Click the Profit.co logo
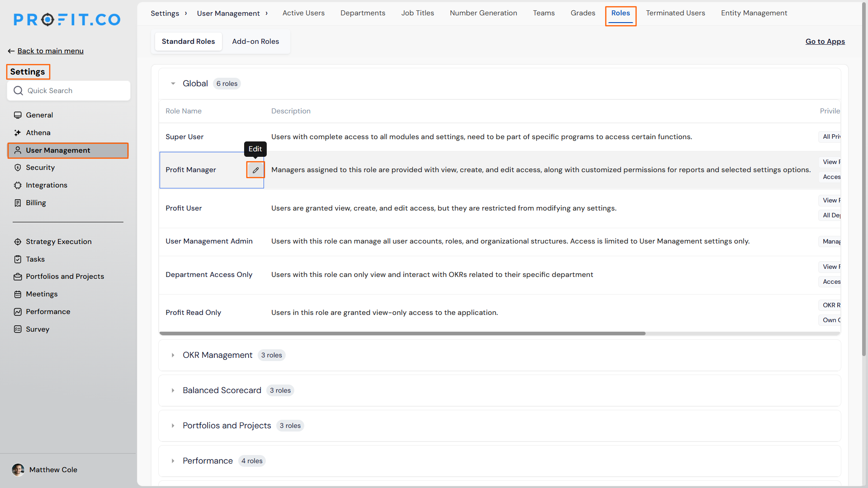This screenshot has width=868, height=488. pyautogui.click(x=67, y=19)
